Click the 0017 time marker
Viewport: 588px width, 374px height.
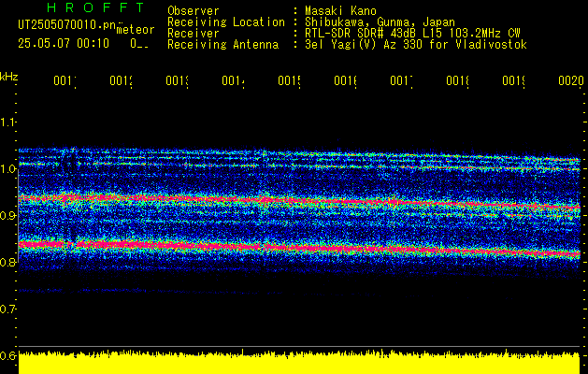pyautogui.click(x=401, y=81)
